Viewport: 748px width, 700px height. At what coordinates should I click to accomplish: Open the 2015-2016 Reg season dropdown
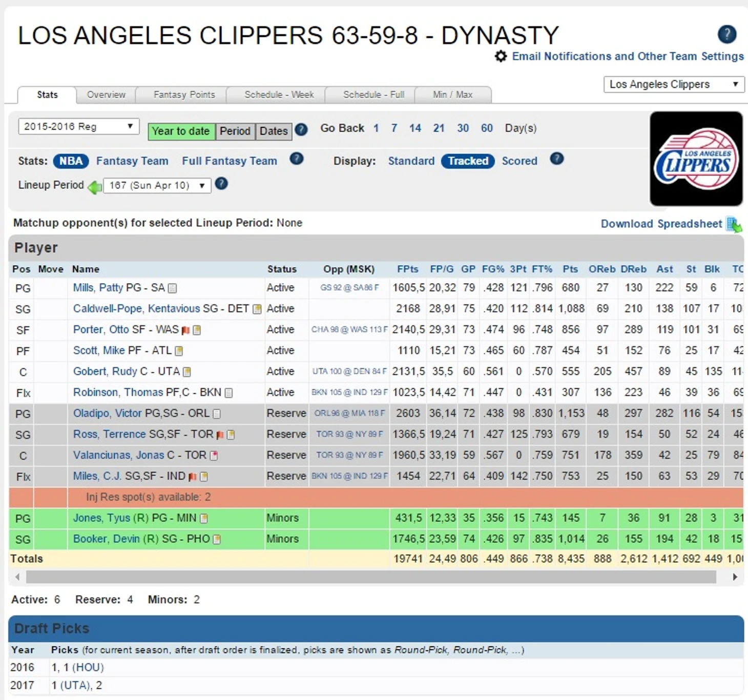[79, 126]
